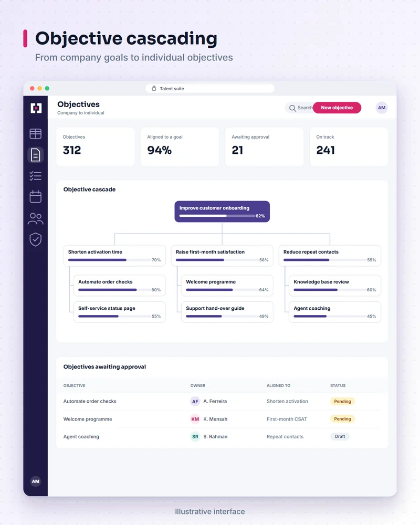Select Agent coaching cascade node
Viewport: 420px width, 525px height.
point(335,312)
